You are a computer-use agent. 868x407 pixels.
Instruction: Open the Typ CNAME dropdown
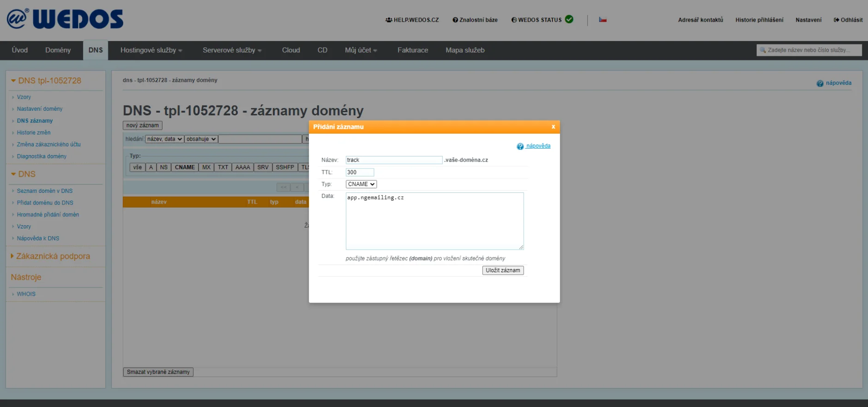(361, 184)
